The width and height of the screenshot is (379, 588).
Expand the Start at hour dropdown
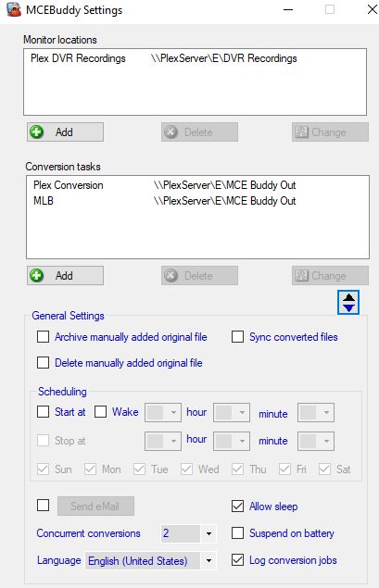[x=163, y=412]
